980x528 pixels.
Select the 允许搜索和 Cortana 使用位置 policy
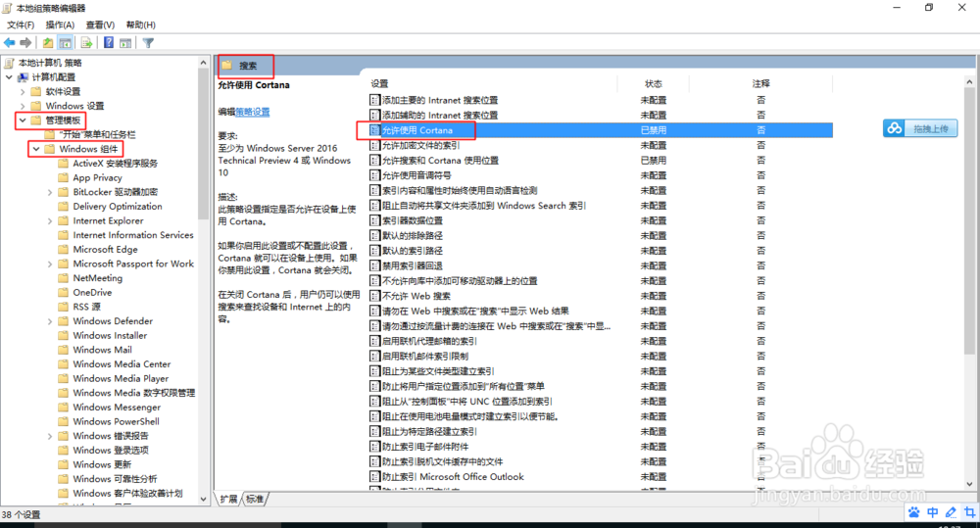click(x=441, y=160)
